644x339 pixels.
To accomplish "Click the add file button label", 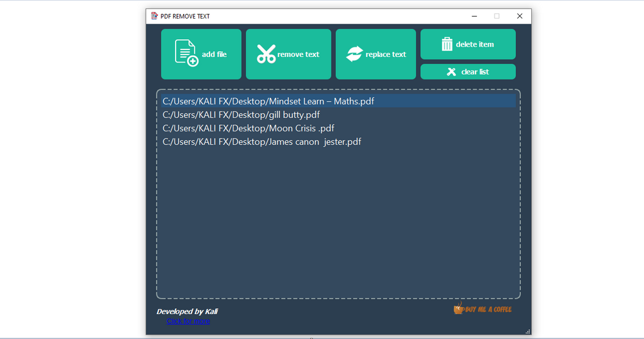I will 214,54.
